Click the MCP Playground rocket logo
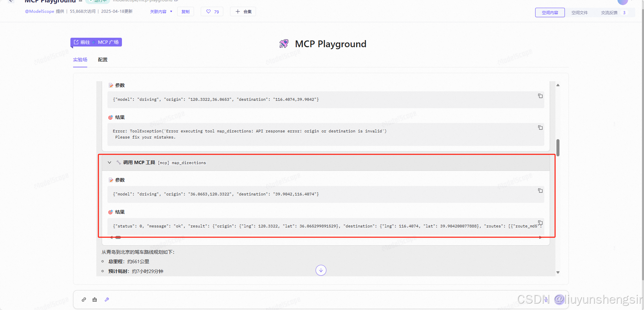The image size is (644, 310). click(284, 44)
